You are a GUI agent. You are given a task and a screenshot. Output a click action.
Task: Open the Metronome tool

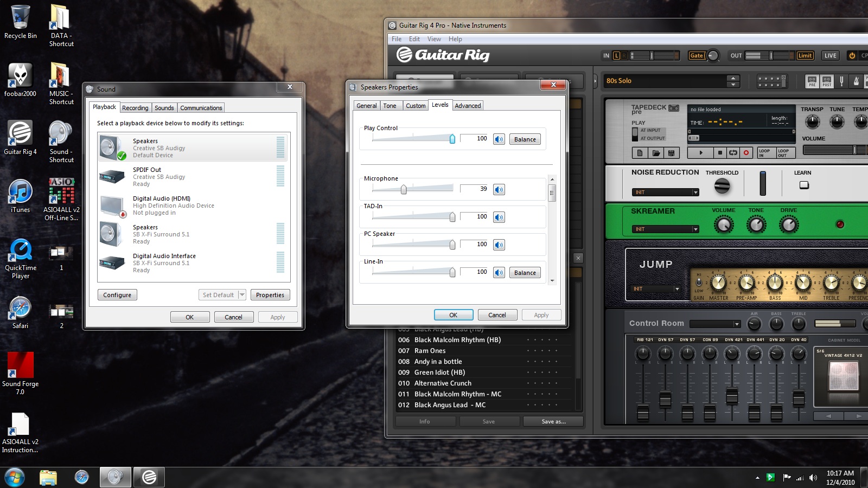tap(856, 81)
